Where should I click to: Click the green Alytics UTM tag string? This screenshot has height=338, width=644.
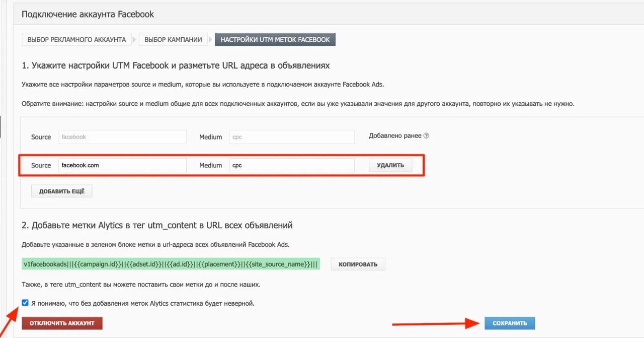click(x=171, y=264)
